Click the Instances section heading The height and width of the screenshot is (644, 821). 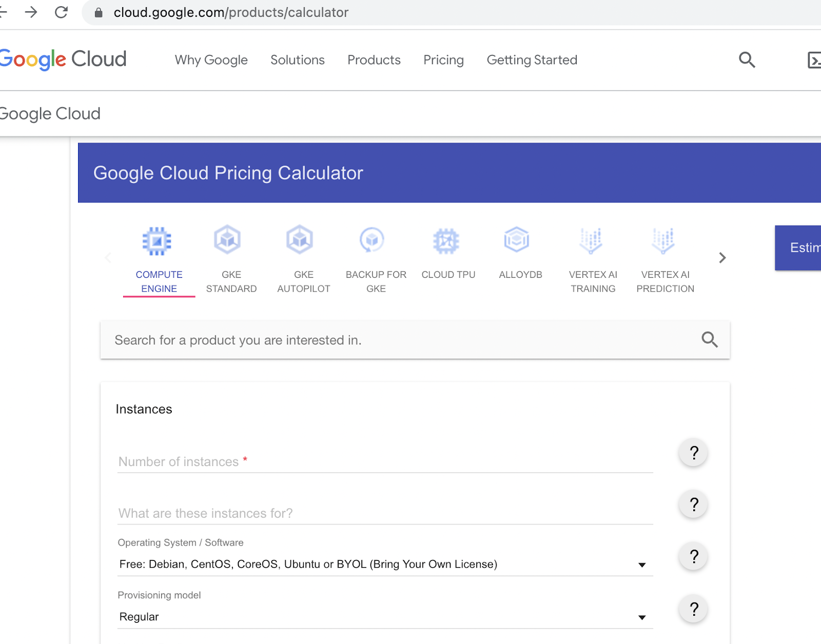click(x=144, y=409)
